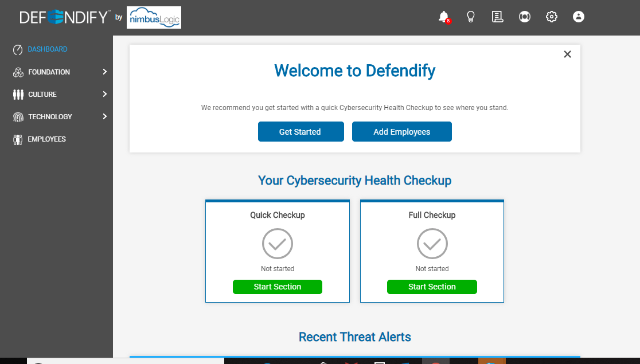Image resolution: width=640 pixels, height=364 pixels.
Task: Select Culture from the sidebar
Action: click(x=42, y=94)
